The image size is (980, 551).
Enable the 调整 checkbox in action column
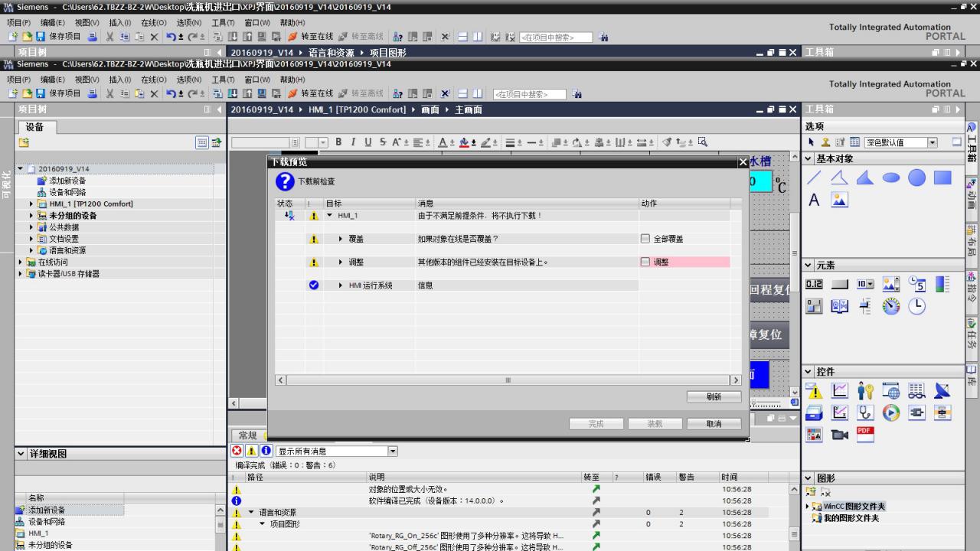(x=645, y=262)
